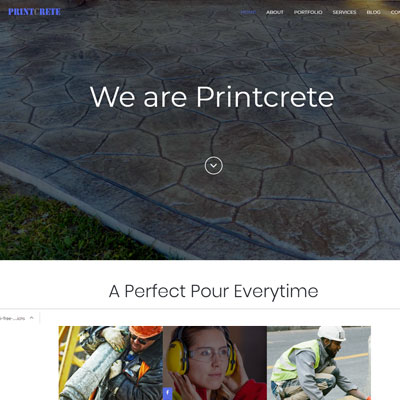
Task: Go to the Home menu item
Action: pos(248,12)
